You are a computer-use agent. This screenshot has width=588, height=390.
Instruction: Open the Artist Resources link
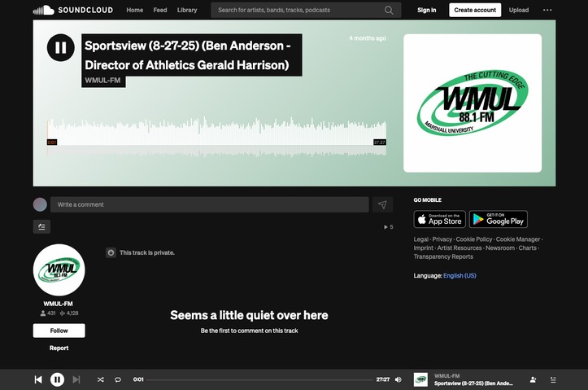460,248
